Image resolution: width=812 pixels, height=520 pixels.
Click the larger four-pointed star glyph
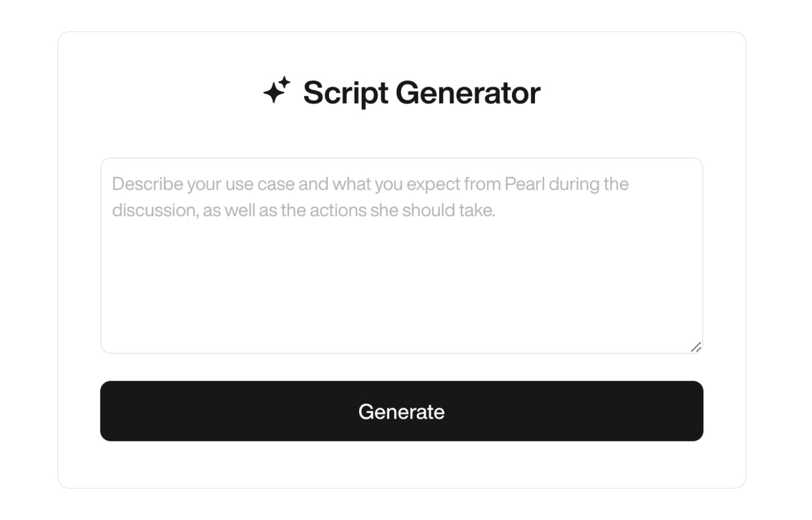point(274,95)
